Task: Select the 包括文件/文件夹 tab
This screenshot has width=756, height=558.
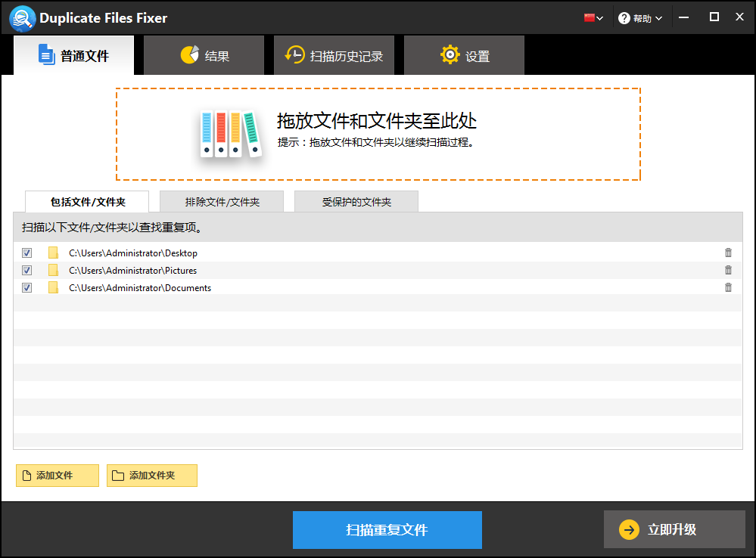Action: (87, 201)
